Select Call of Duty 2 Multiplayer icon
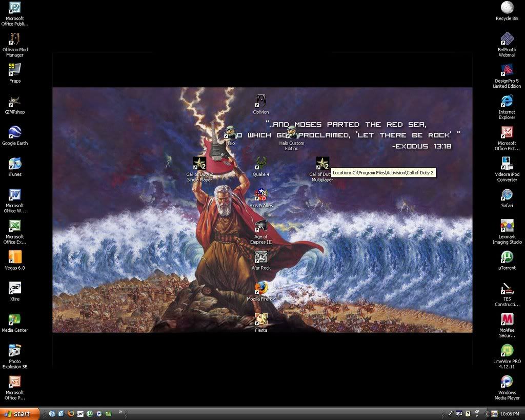525x420 pixels. click(x=322, y=169)
